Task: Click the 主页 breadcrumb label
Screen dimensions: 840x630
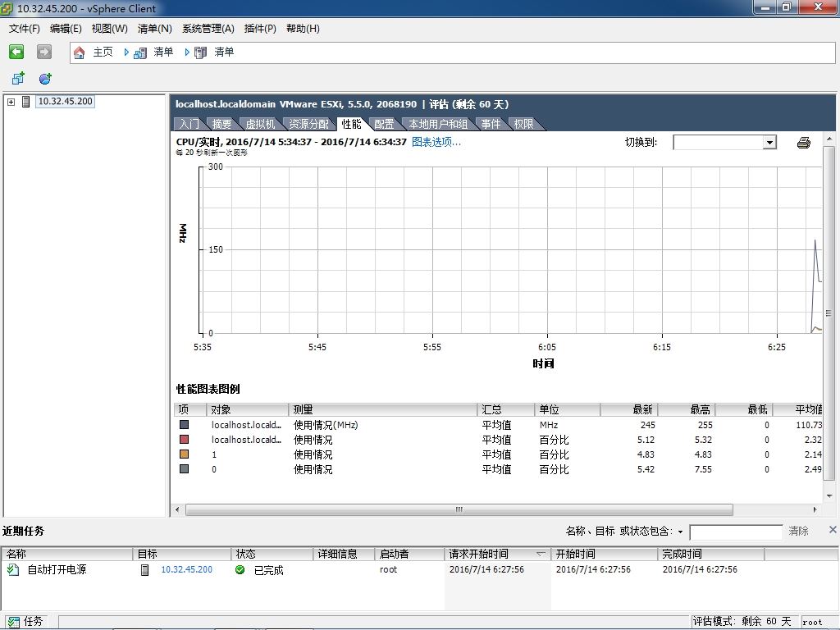Action: (x=103, y=52)
